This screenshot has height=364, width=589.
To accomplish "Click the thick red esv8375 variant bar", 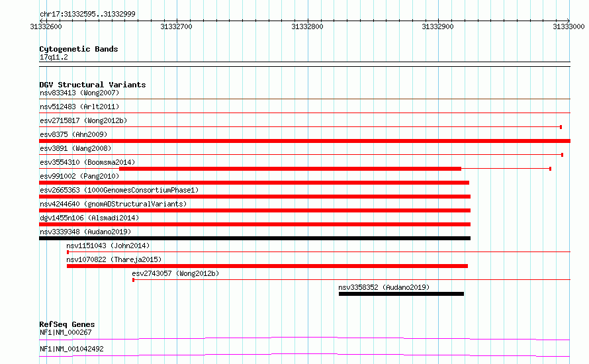I will (304, 141).
